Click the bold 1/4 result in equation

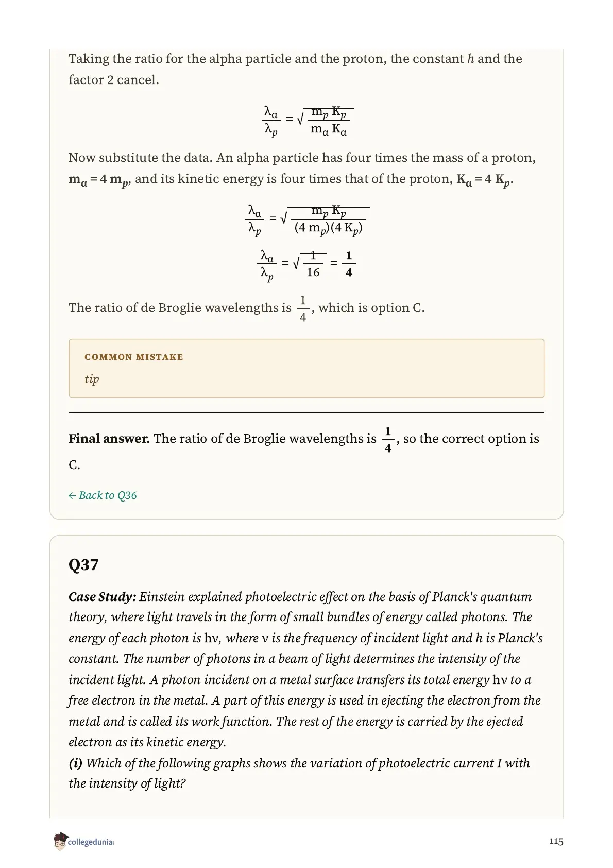pyautogui.click(x=349, y=263)
